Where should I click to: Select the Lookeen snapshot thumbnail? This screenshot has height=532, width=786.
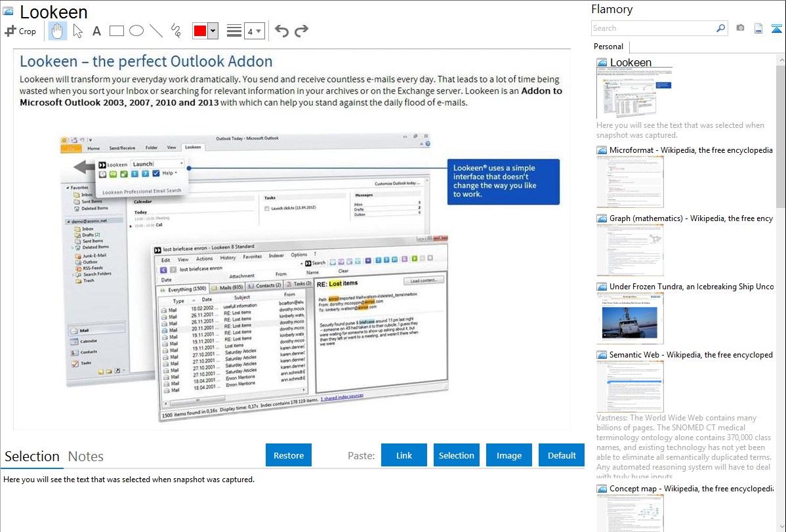pyautogui.click(x=634, y=93)
